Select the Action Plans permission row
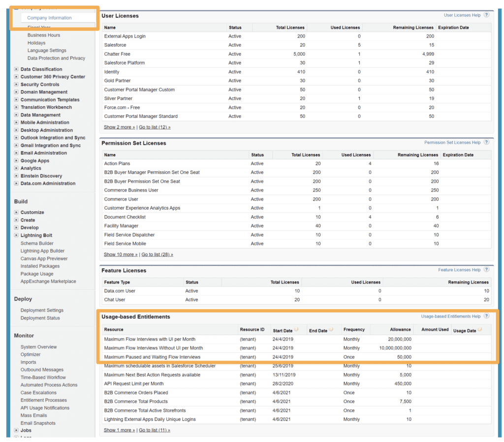The image size is (504, 442). [x=296, y=163]
